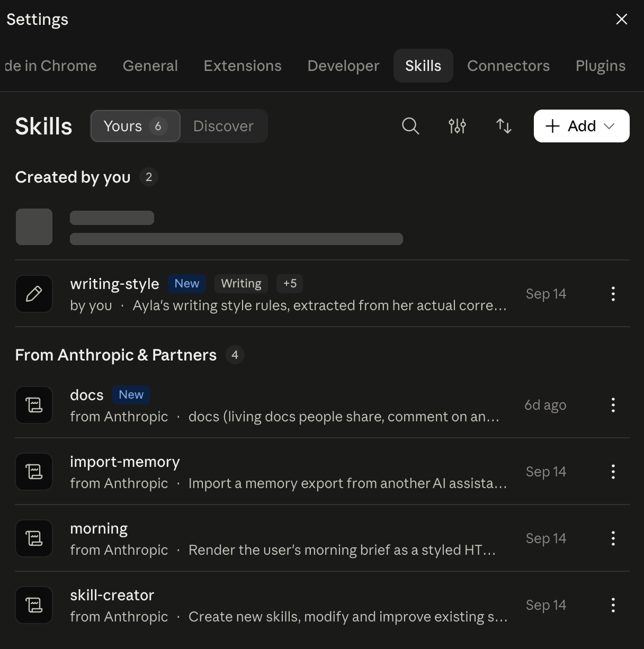Click the 'Created by you' section heading
This screenshot has height=649, width=644.
point(73,177)
